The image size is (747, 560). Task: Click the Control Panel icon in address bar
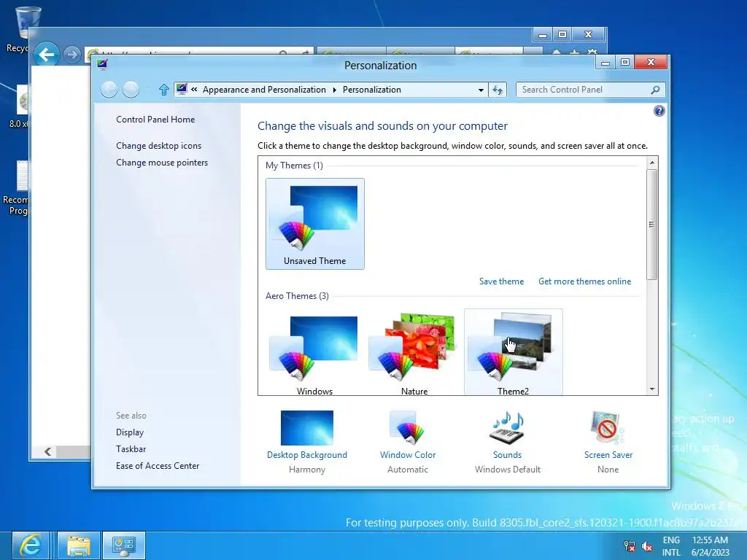click(182, 89)
